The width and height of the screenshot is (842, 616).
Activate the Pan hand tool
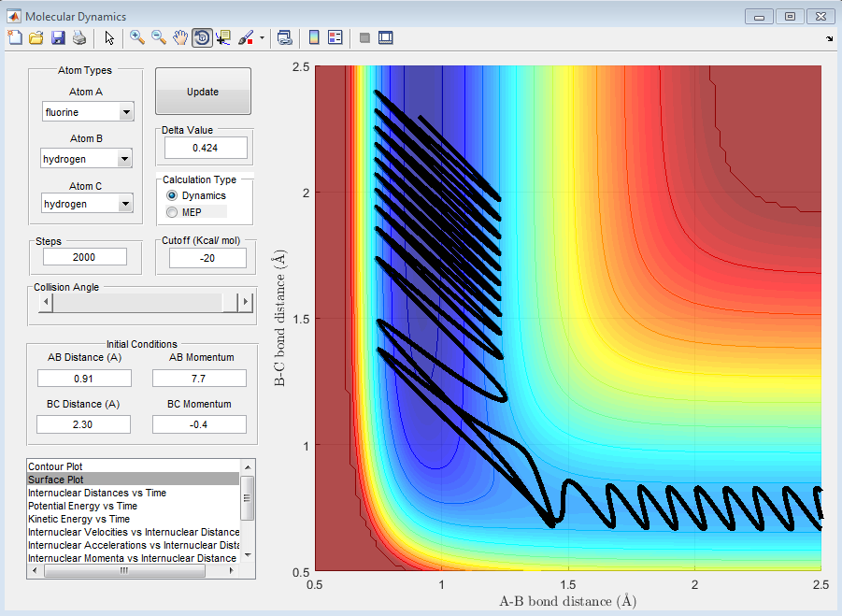pos(180,37)
